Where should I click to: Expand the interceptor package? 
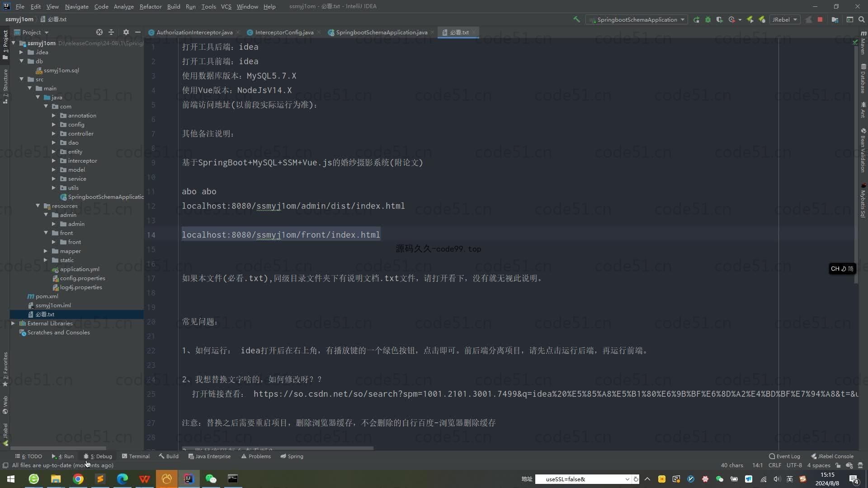pos(54,160)
